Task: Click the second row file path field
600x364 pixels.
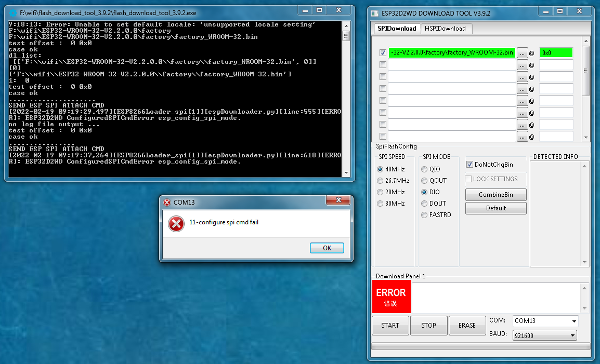Action: 452,64
